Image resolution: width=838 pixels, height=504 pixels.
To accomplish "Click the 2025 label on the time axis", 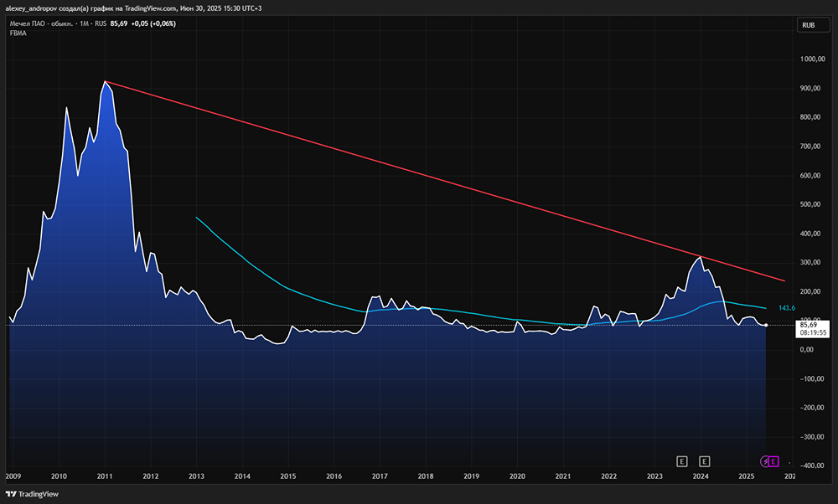I will (746, 476).
